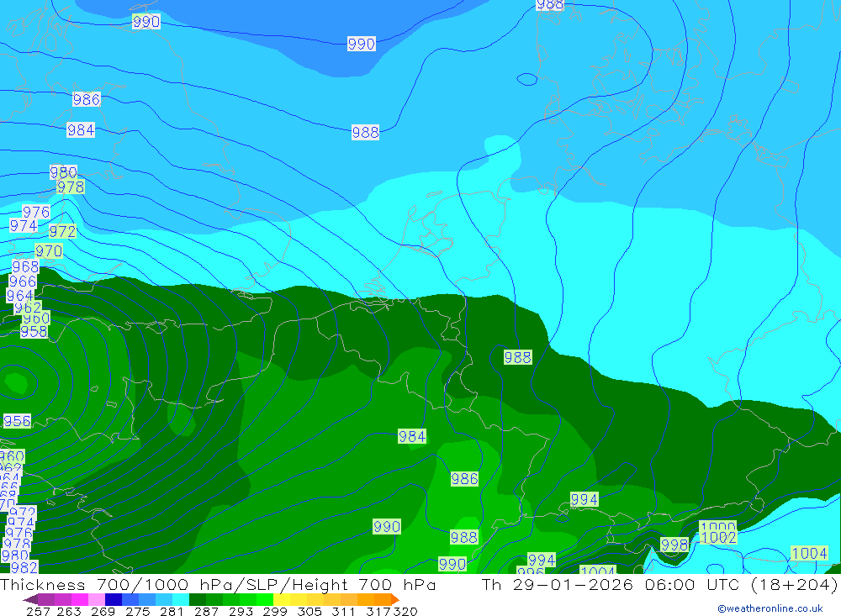This screenshot has width=841, height=616.
Task: Click the bright yellow legend swatch
Action: coord(282,599)
